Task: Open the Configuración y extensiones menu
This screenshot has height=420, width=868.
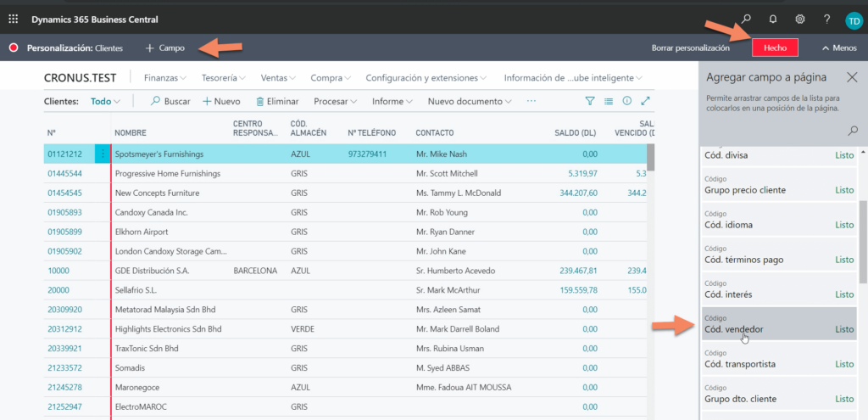Action: pyautogui.click(x=426, y=78)
